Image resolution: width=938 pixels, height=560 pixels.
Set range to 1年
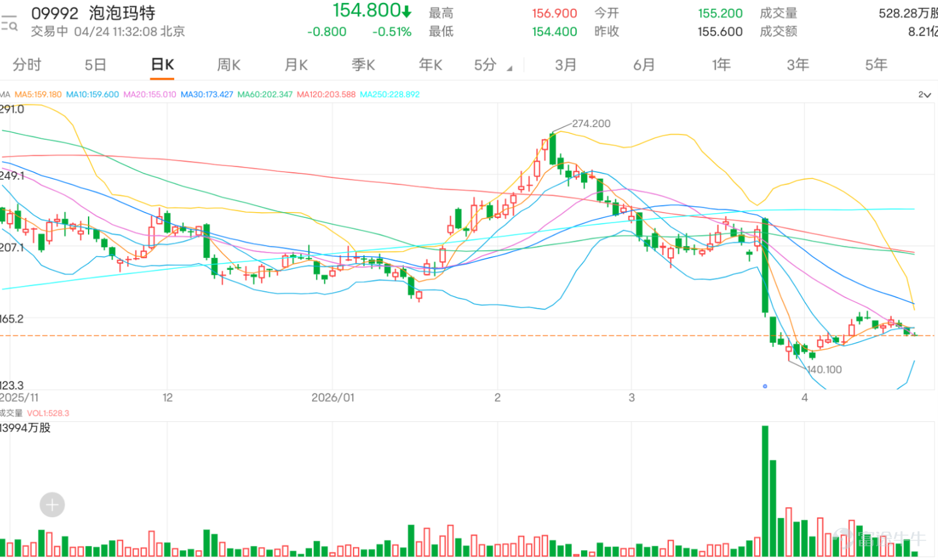(721, 64)
